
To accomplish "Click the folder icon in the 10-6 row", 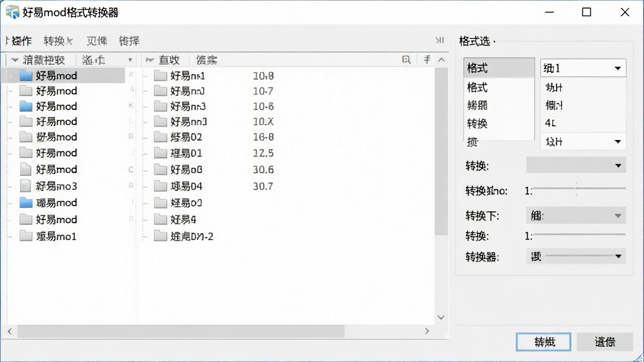I will (160, 106).
